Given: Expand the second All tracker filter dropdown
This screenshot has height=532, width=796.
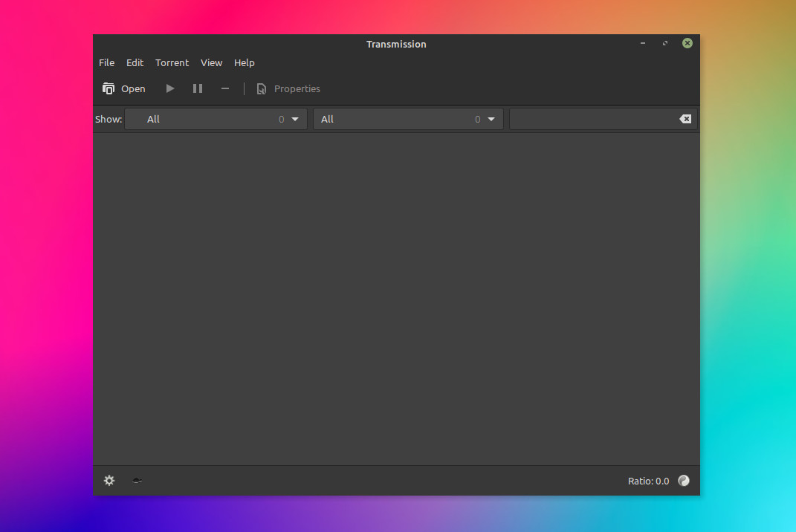Looking at the screenshot, I should (408, 120).
